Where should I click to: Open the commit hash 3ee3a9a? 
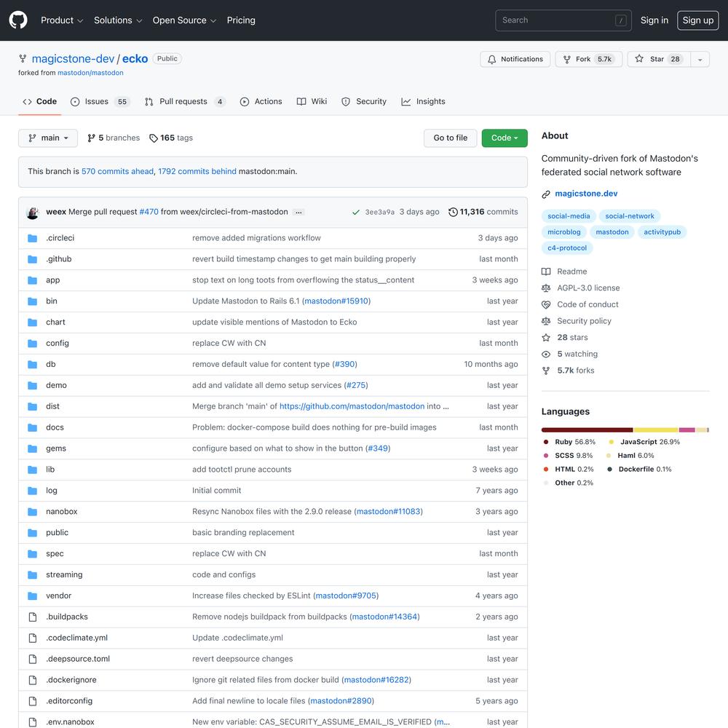[x=379, y=212]
